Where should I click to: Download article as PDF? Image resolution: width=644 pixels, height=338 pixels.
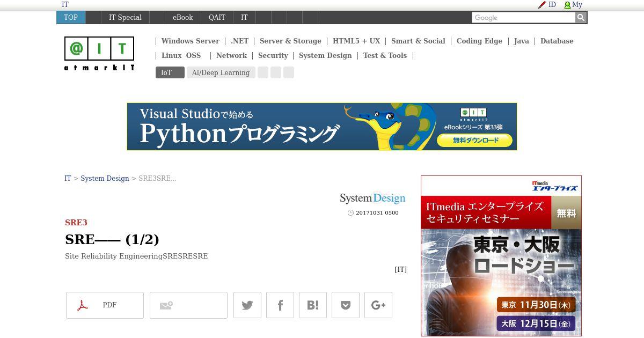point(105,305)
